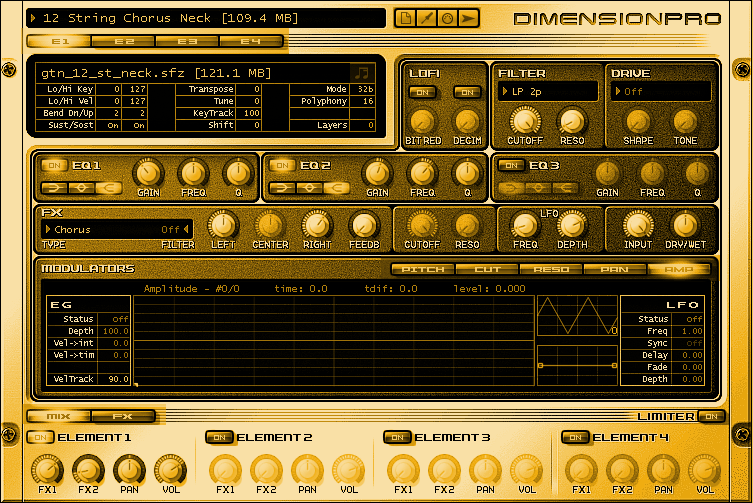Select the peak type icon in EQ3
The width and height of the screenshot is (753, 503).
click(x=538, y=188)
